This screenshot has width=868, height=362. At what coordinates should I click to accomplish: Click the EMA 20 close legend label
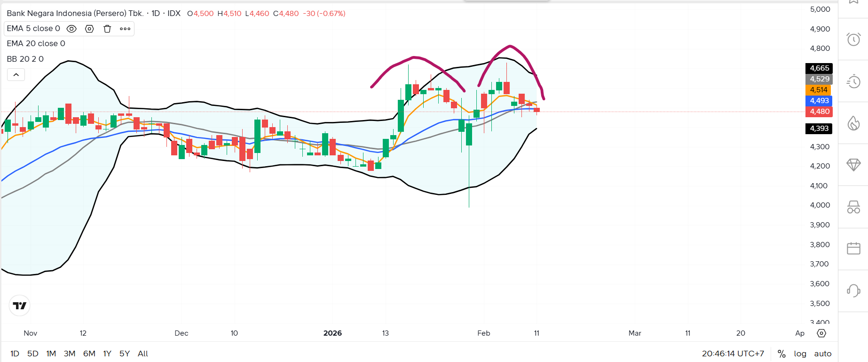[36, 44]
